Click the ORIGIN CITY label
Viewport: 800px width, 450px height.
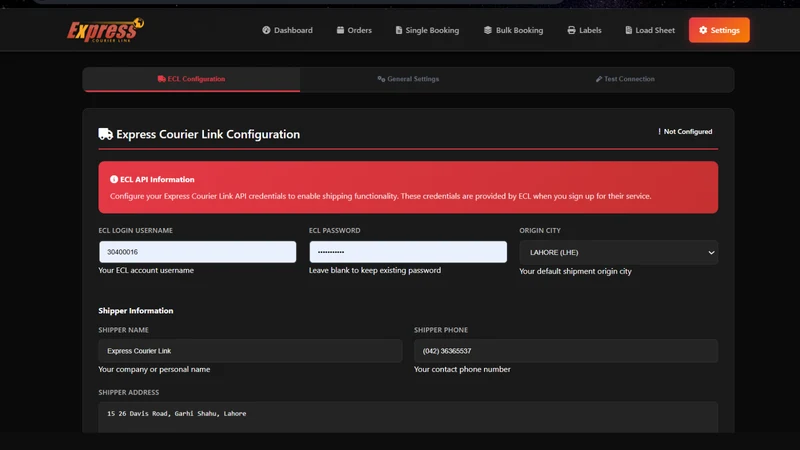(540, 231)
